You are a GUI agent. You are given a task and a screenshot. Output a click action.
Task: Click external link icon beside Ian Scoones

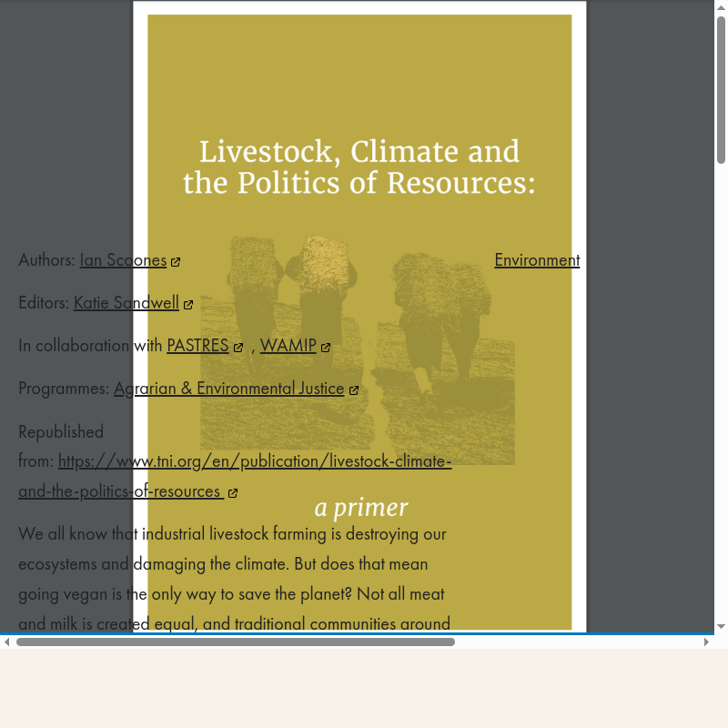click(176, 262)
